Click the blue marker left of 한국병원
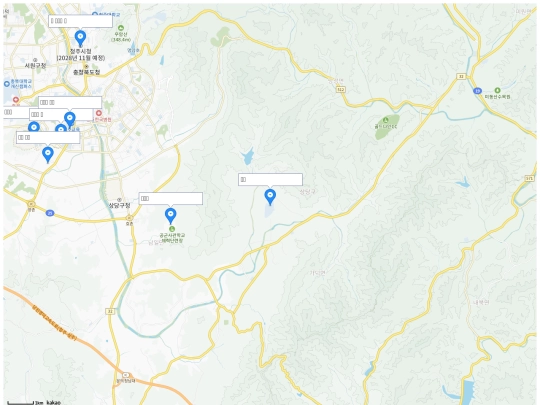This screenshot has height=405, width=540. (70, 120)
